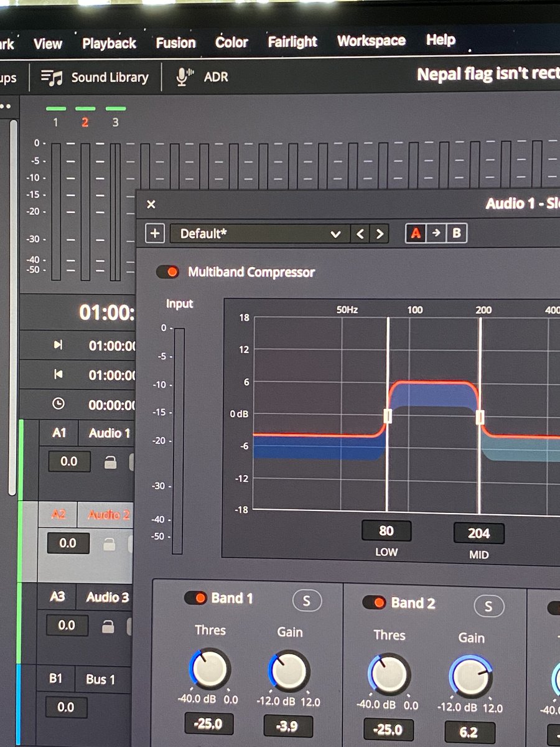
Task: Click Band 1 threshold value field -25.0
Action: coord(208,724)
